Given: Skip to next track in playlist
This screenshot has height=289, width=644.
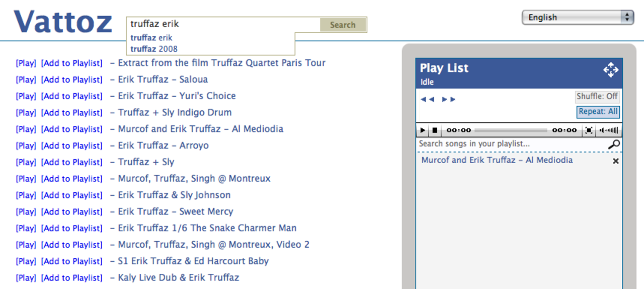Looking at the screenshot, I should [x=449, y=100].
